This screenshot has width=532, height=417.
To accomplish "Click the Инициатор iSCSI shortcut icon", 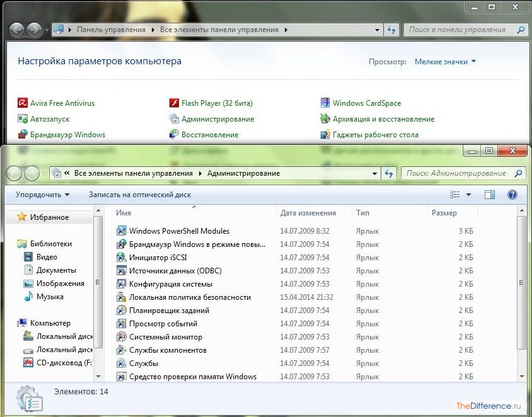I will click(121, 258).
